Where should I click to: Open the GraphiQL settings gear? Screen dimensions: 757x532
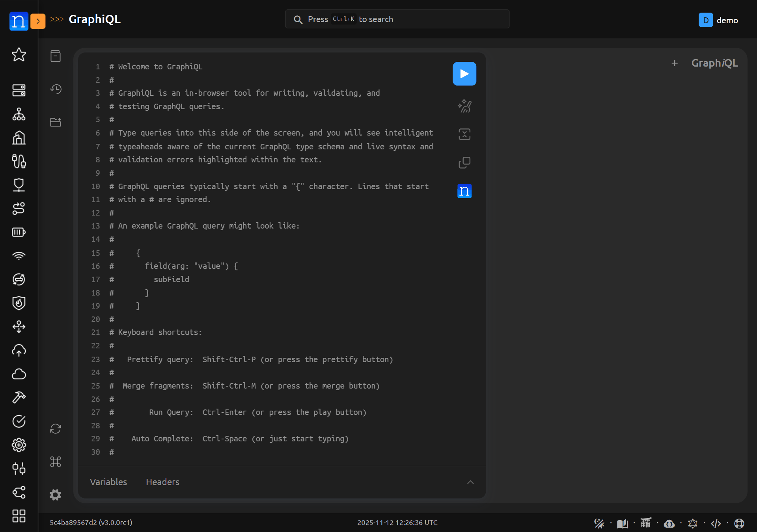tap(56, 495)
